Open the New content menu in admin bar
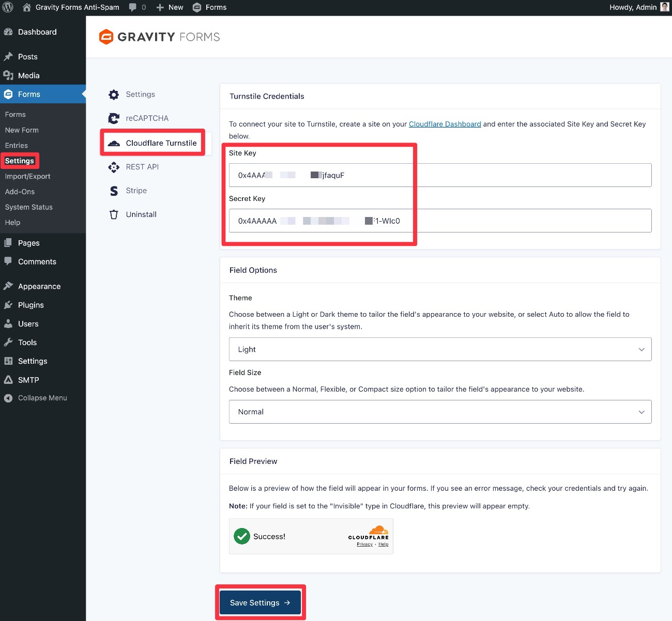Screen dimensions: 672x621 [x=170, y=7]
